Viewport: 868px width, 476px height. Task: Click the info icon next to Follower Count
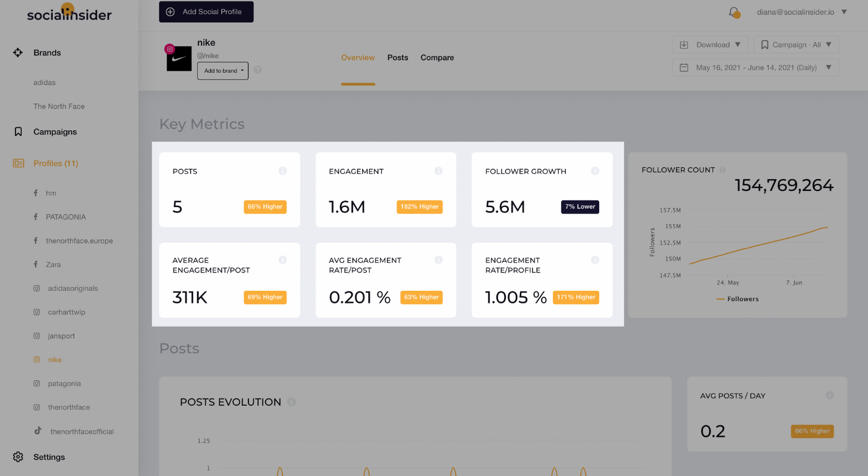pos(722,170)
